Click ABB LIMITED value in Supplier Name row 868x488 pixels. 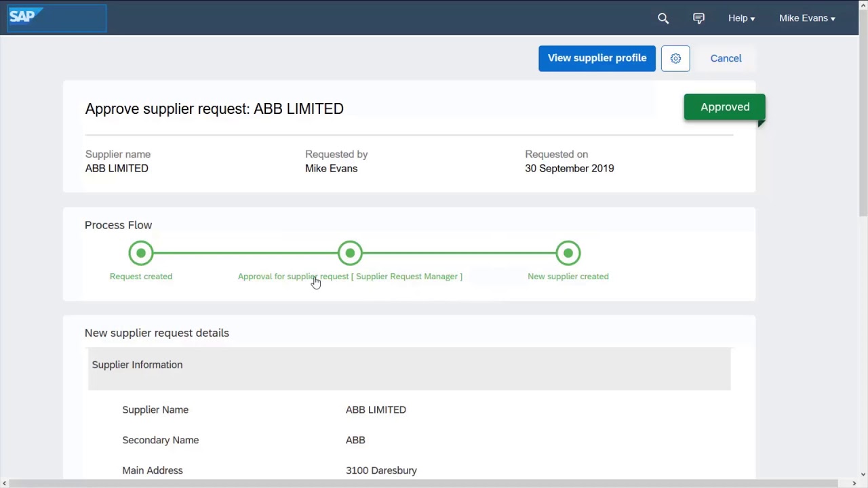376,409
